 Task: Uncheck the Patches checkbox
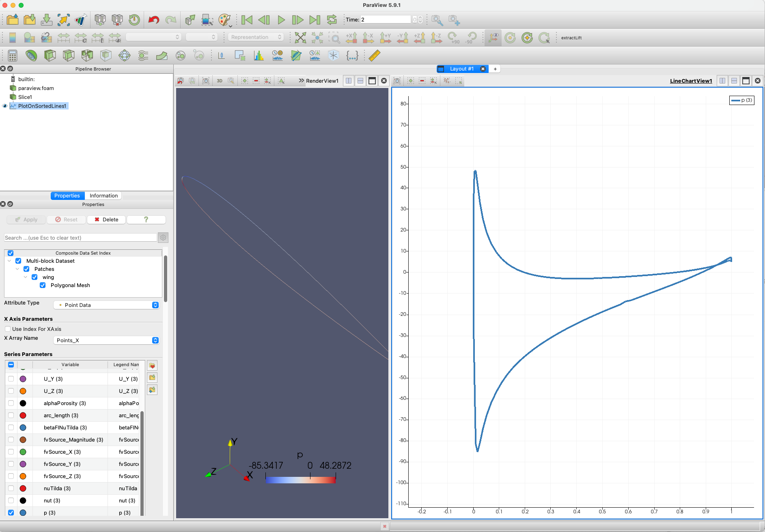coord(26,269)
